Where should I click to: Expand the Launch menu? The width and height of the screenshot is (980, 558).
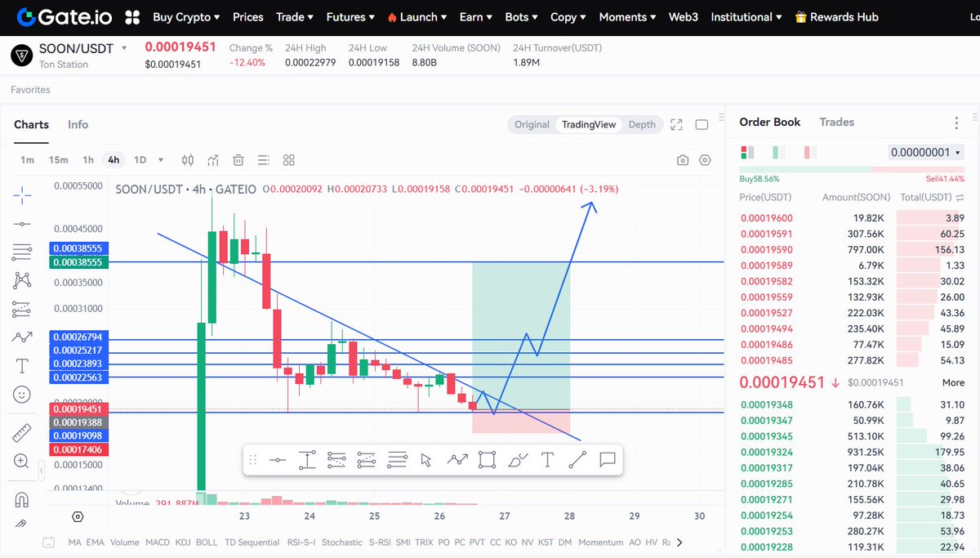tap(417, 16)
